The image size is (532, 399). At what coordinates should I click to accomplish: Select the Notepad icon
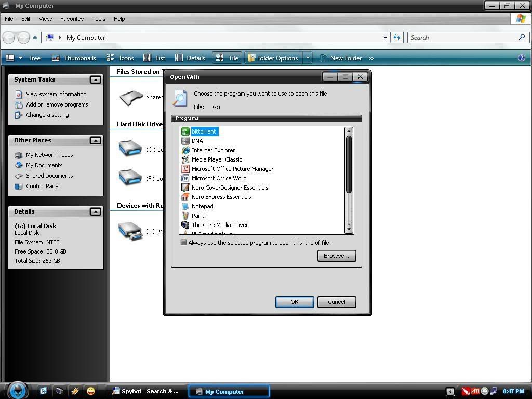tap(185, 206)
